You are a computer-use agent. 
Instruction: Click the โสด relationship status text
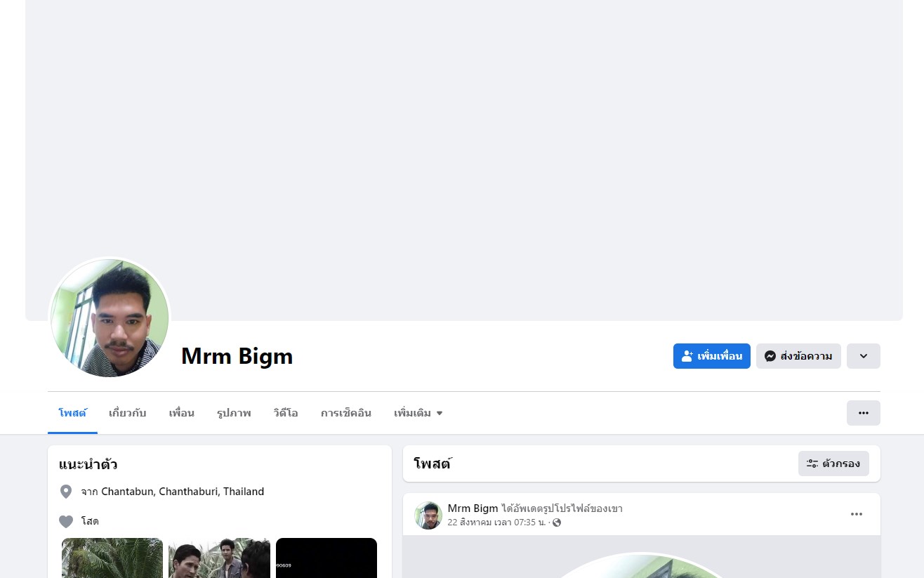[90, 521]
